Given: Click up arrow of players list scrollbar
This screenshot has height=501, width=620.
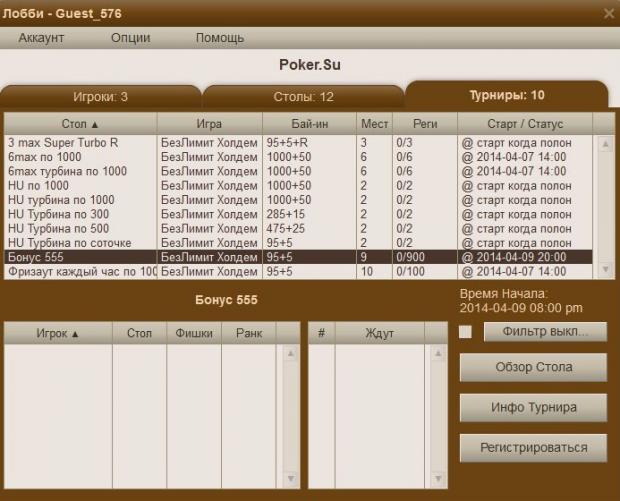Looking at the screenshot, I should [291, 354].
